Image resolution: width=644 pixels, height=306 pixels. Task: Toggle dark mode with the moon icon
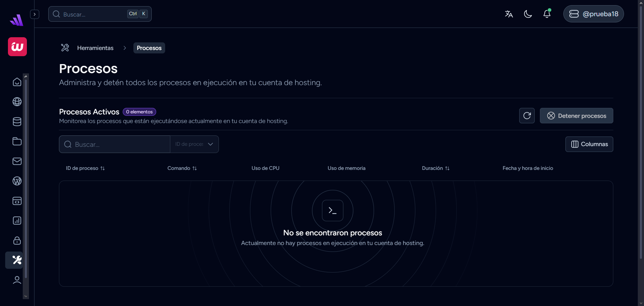(528, 14)
